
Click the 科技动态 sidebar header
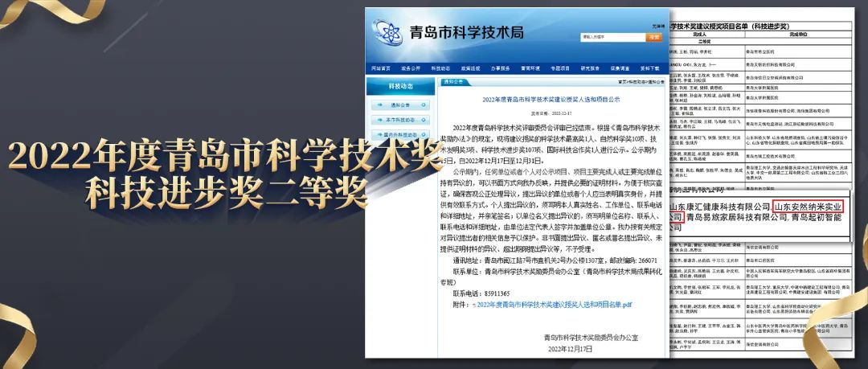point(400,86)
